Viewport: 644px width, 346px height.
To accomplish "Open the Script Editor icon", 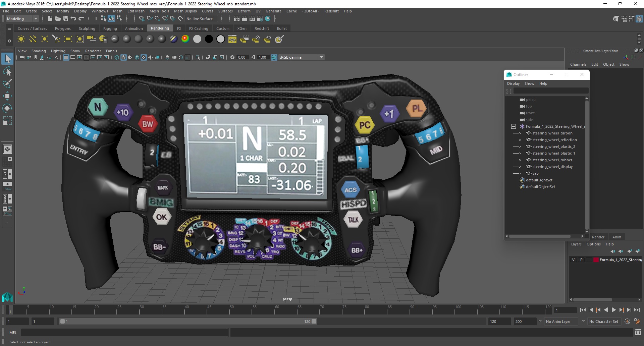I will coord(638,332).
